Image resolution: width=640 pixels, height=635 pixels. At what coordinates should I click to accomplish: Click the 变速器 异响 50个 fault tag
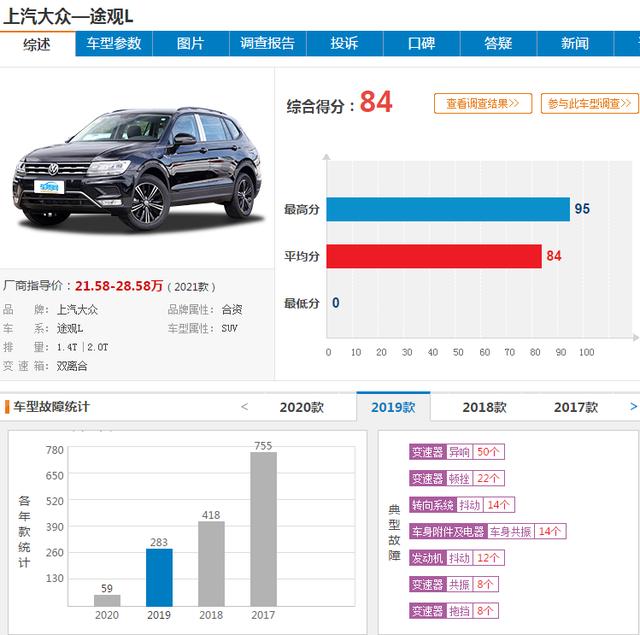point(457,452)
